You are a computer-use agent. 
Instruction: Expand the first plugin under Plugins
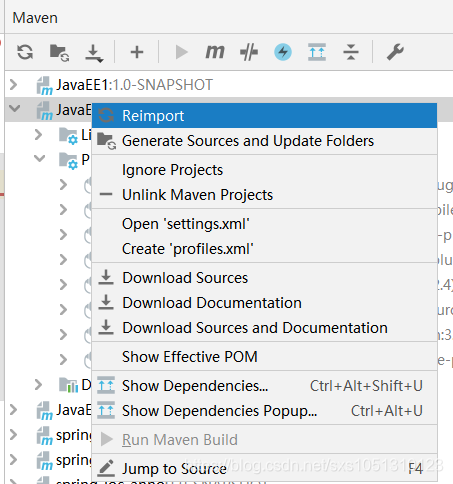63,184
